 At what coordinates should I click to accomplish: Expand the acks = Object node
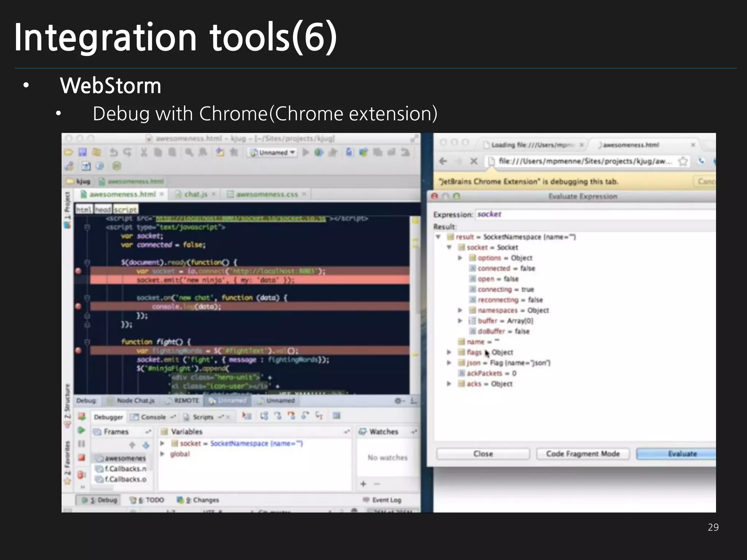449,384
